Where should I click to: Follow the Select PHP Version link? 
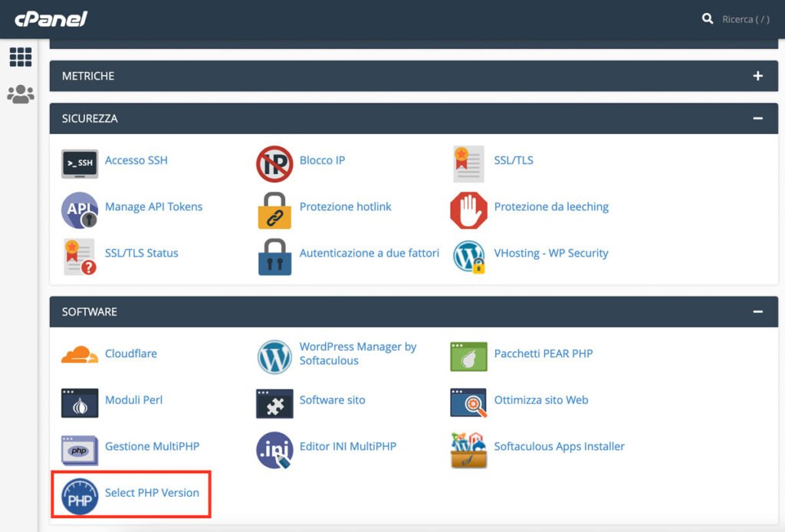[152, 492]
